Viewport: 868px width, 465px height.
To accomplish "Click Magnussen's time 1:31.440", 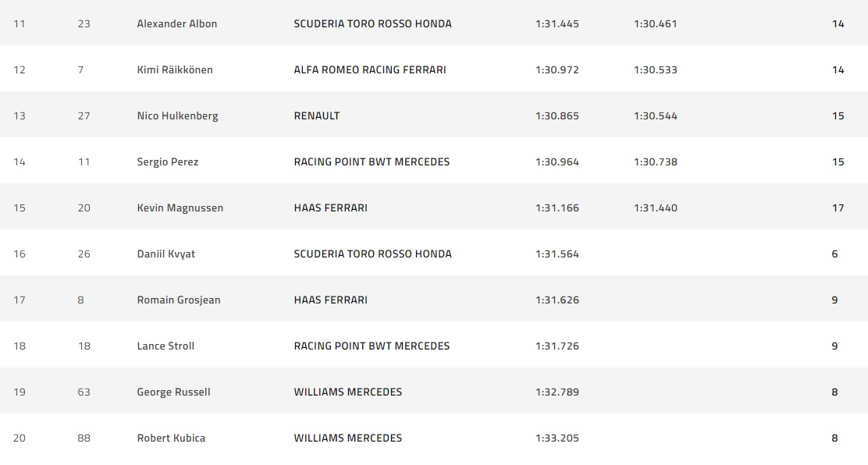I will click(x=655, y=208).
